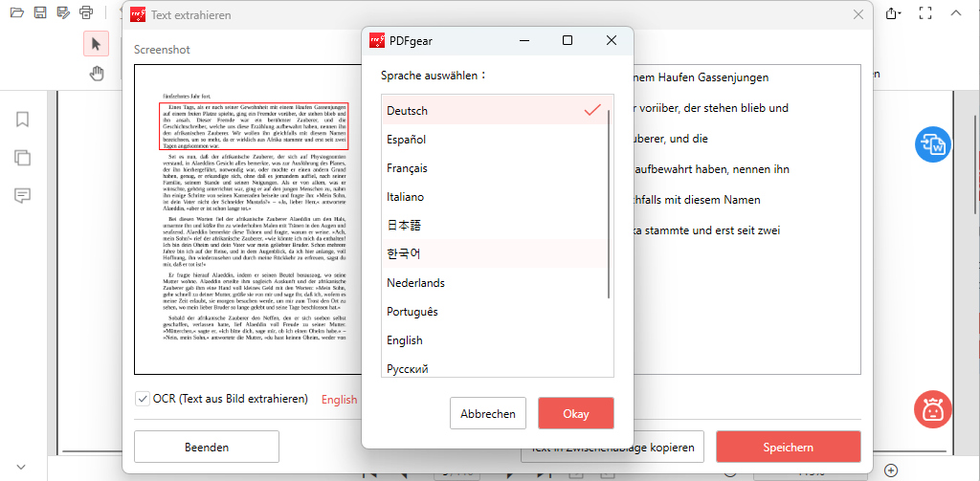980x481 pixels.
Task: Close the Text extrahieren window
Action: 858,14
